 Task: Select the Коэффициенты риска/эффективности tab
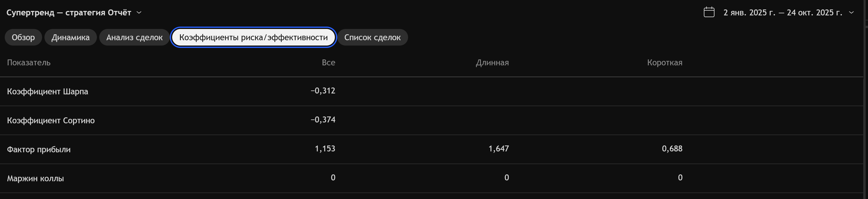[x=253, y=37]
